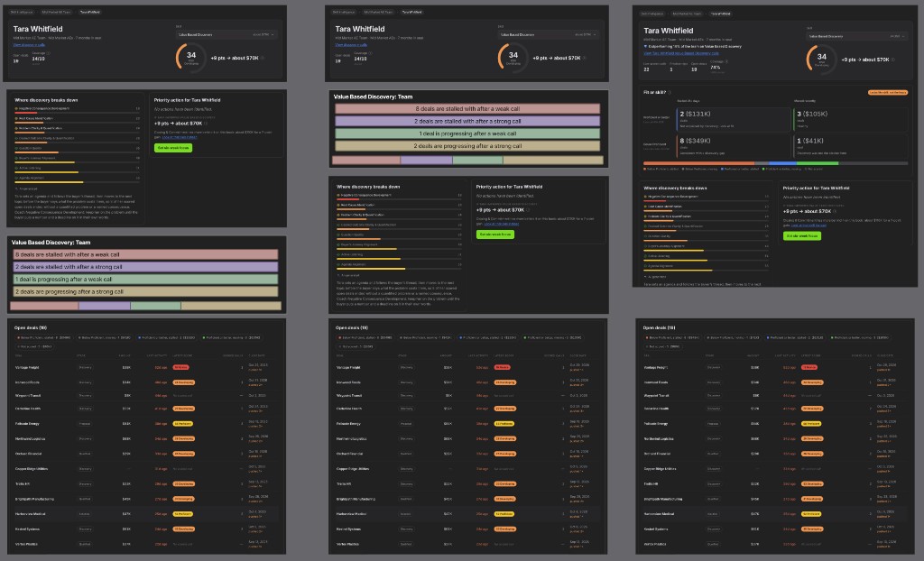
Task: Click green 'Set six-week focus' button in middle frame
Action: [x=495, y=235]
